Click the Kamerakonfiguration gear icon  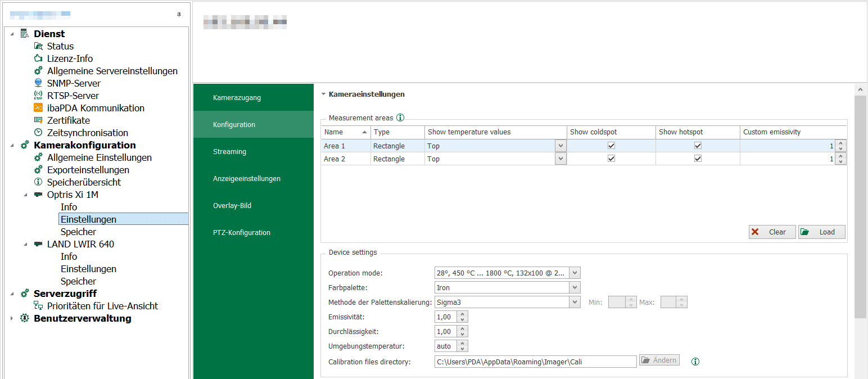(x=24, y=145)
